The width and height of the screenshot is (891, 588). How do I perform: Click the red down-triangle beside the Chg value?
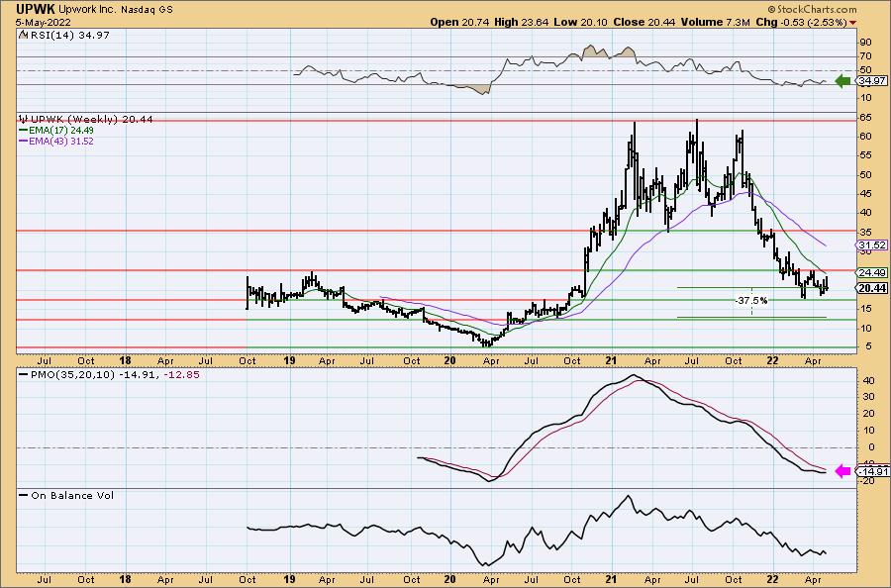tap(853, 23)
